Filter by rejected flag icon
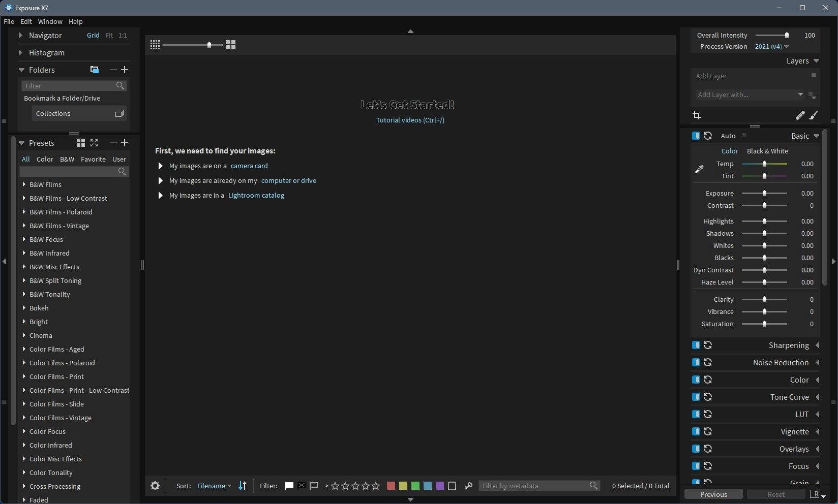Screen dimensions: 838x504 coord(302,486)
